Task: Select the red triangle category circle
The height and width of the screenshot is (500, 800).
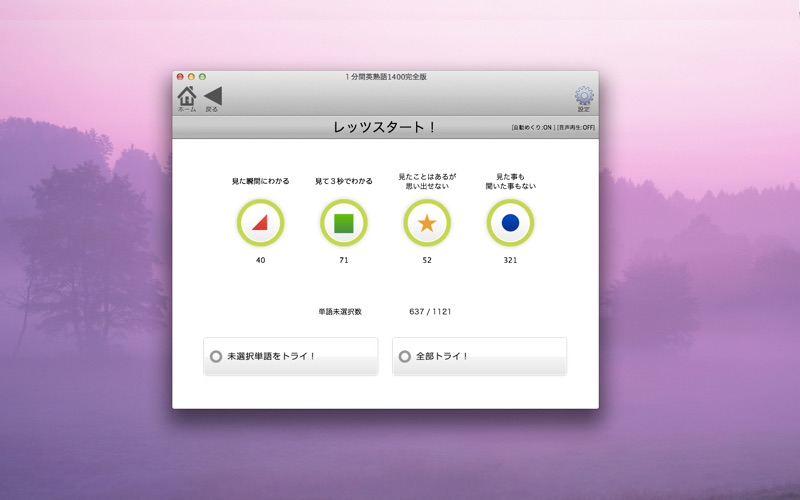Action: 260,223
